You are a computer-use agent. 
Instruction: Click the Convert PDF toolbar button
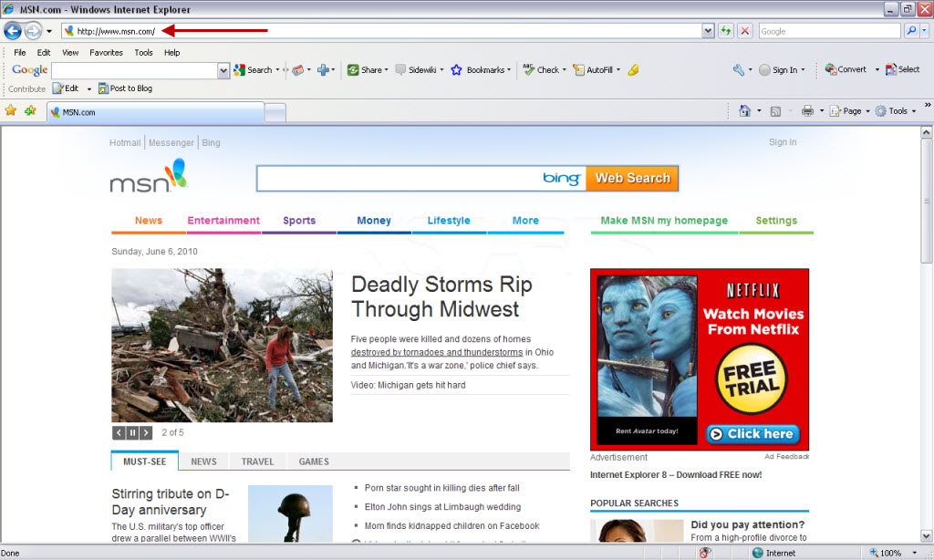[x=846, y=69]
